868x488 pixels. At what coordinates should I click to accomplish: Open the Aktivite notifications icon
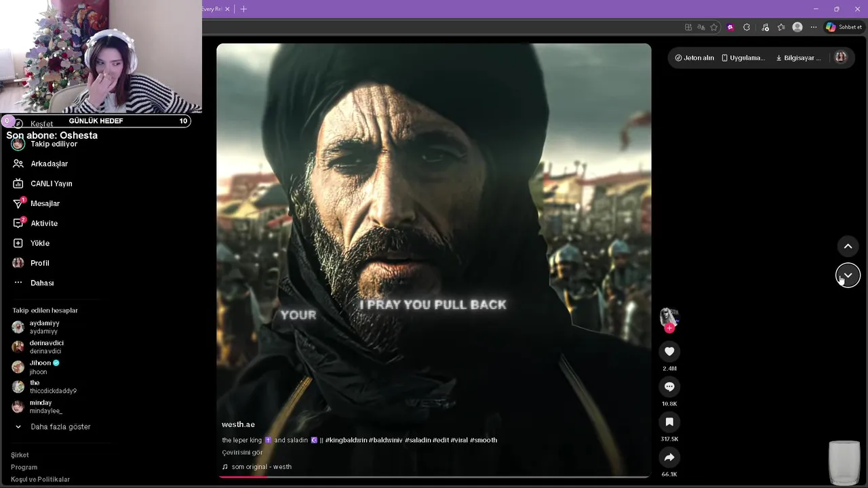coord(18,223)
